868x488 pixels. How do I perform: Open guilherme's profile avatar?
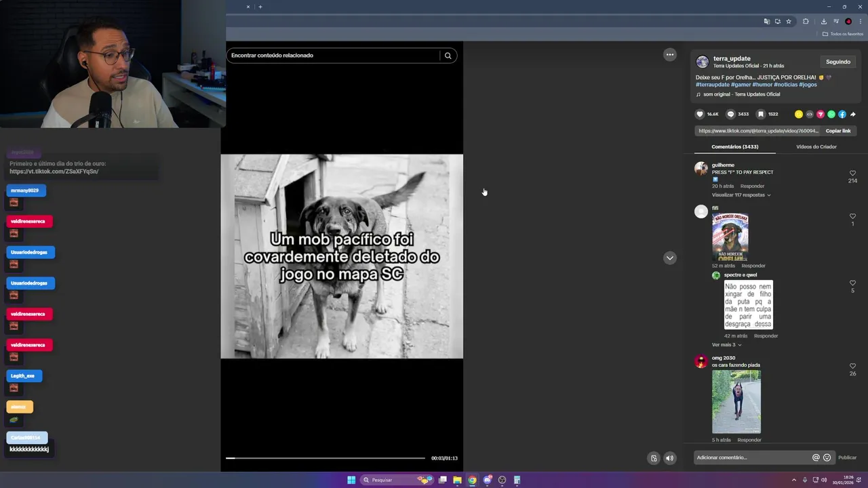(x=701, y=169)
